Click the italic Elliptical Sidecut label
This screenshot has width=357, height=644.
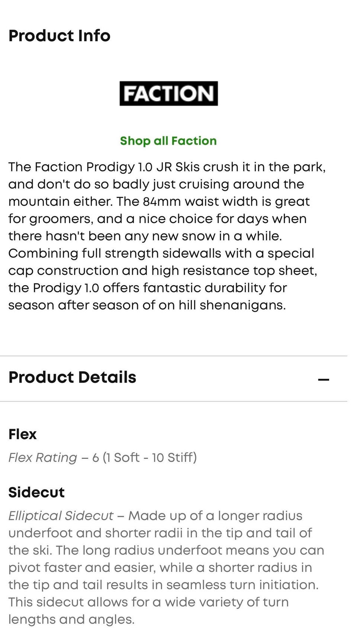[61, 516]
